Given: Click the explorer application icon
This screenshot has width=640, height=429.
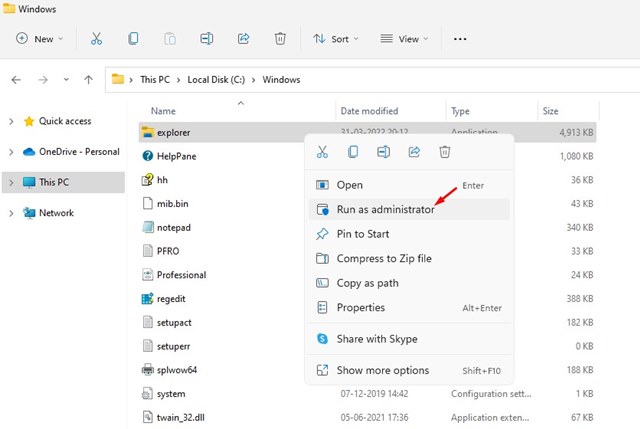Looking at the screenshot, I should pyautogui.click(x=147, y=132).
